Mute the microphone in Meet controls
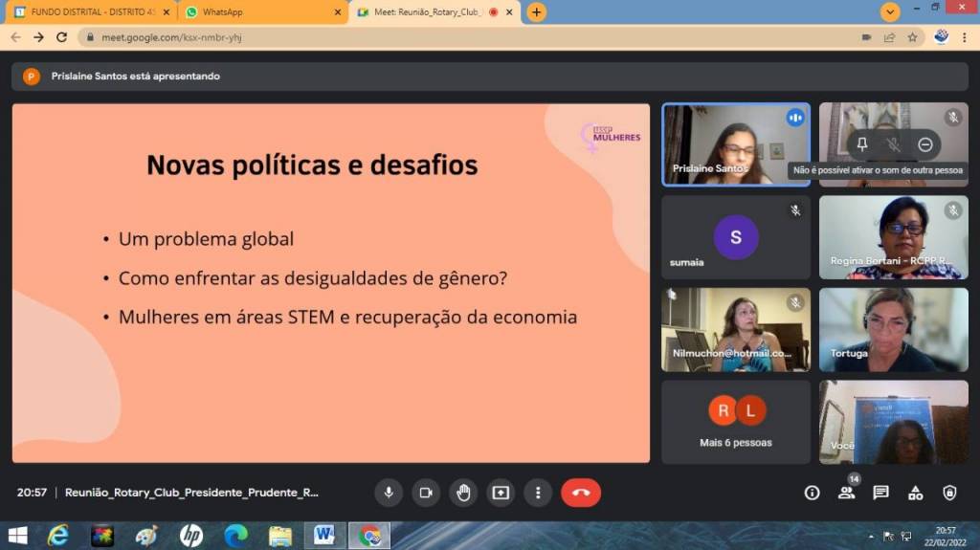The image size is (980, 550). coord(389,493)
